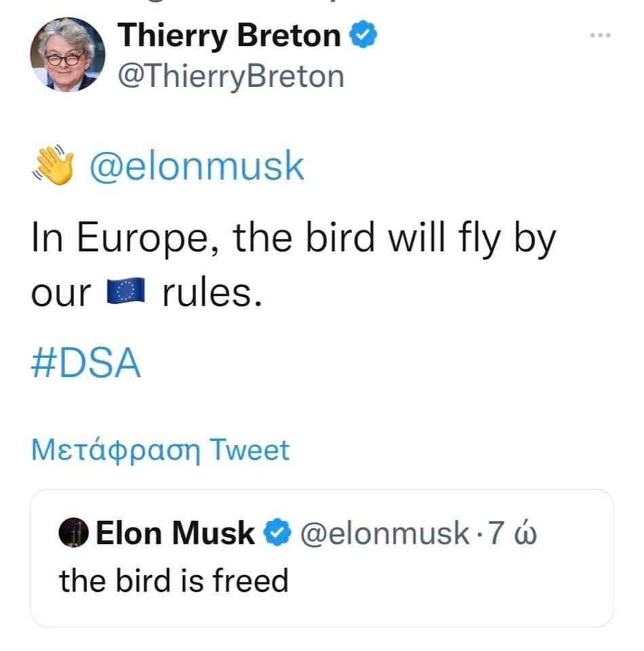Click the sentence 'In Europe, the bird will fly by'

pyautogui.click(x=293, y=238)
